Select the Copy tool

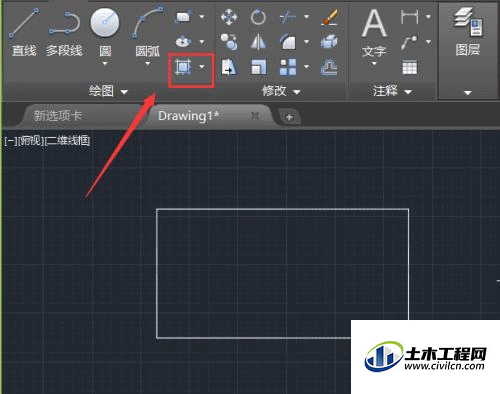pos(229,42)
